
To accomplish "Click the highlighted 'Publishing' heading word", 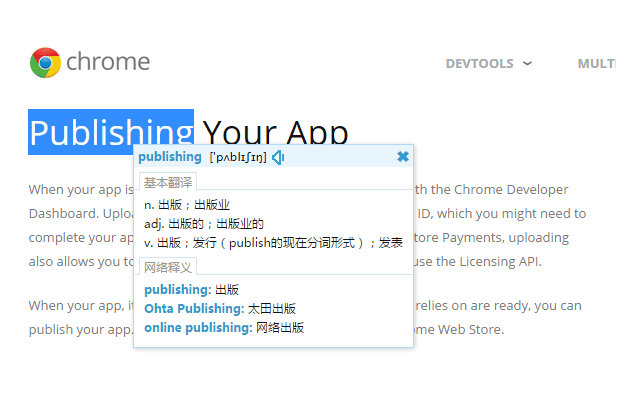I will click(111, 132).
